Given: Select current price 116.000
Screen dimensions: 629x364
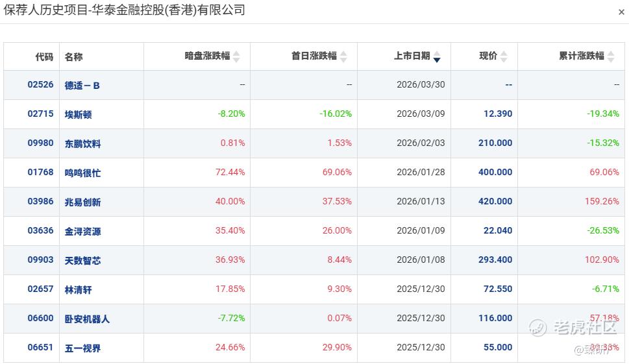Looking at the screenshot, I should [x=495, y=319].
